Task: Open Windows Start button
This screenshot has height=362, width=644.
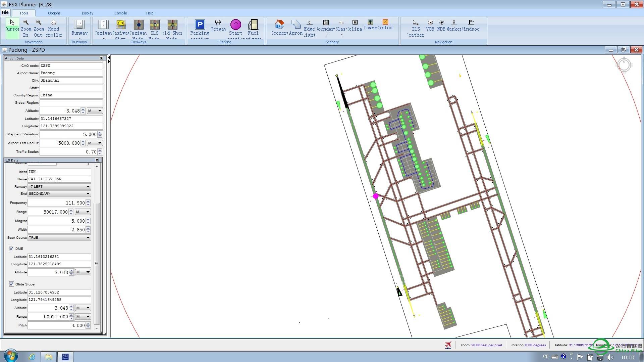Action: coord(11,356)
